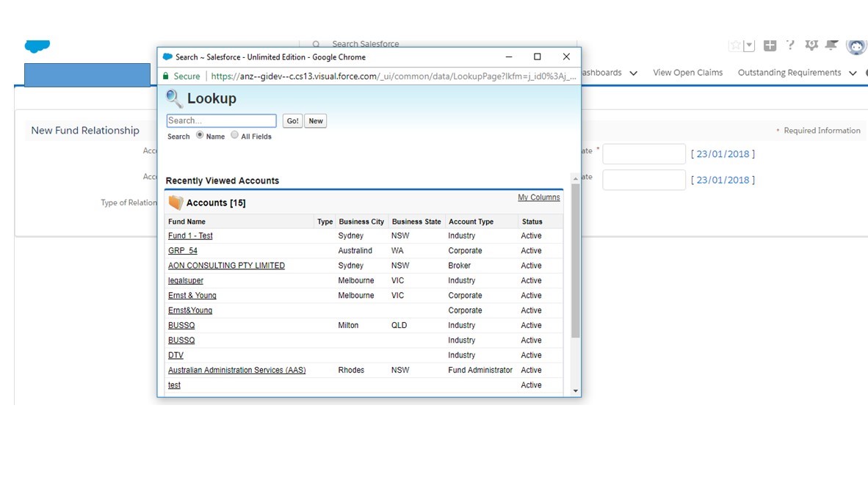Open the AON CONSULTING PTY LIMITED account

point(226,266)
